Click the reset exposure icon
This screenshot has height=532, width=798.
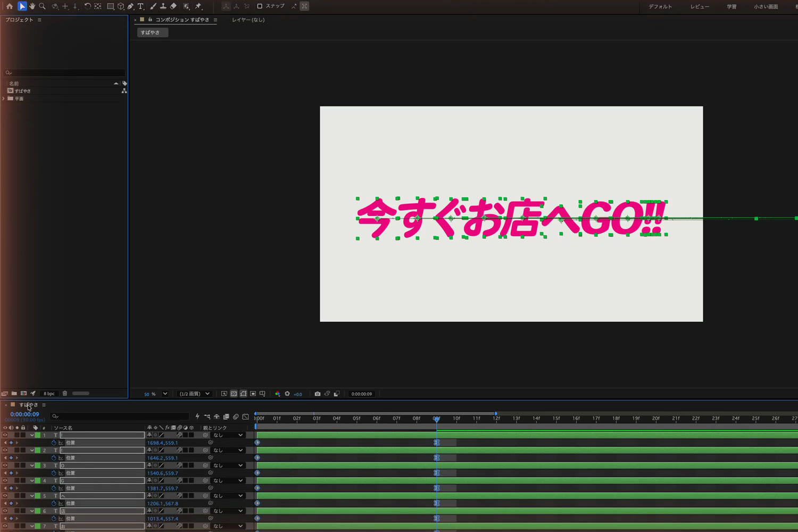[x=287, y=394]
